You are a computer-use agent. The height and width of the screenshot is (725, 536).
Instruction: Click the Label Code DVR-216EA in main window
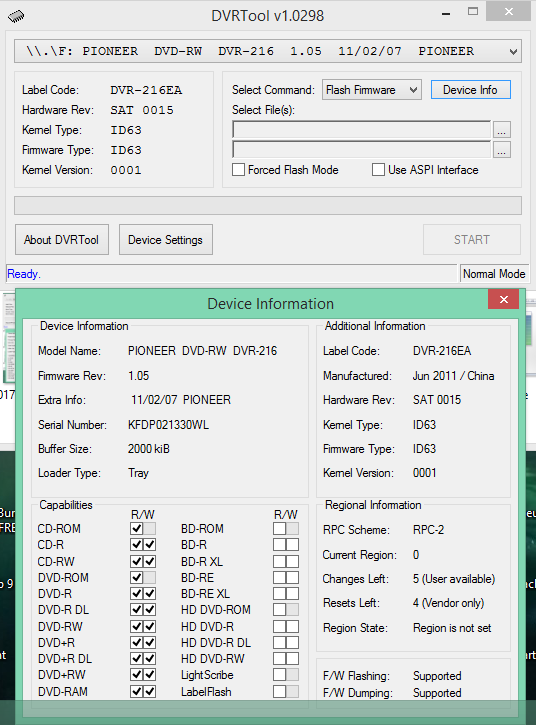(x=146, y=90)
